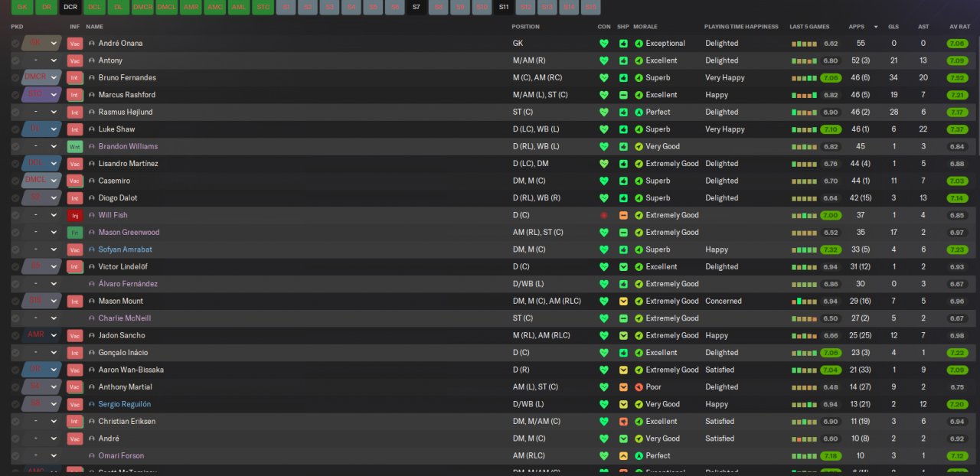The width and height of the screenshot is (980, 476).
Task: Click Bruno Fernandes' Int info badge
Action: (x=74, y=78)
